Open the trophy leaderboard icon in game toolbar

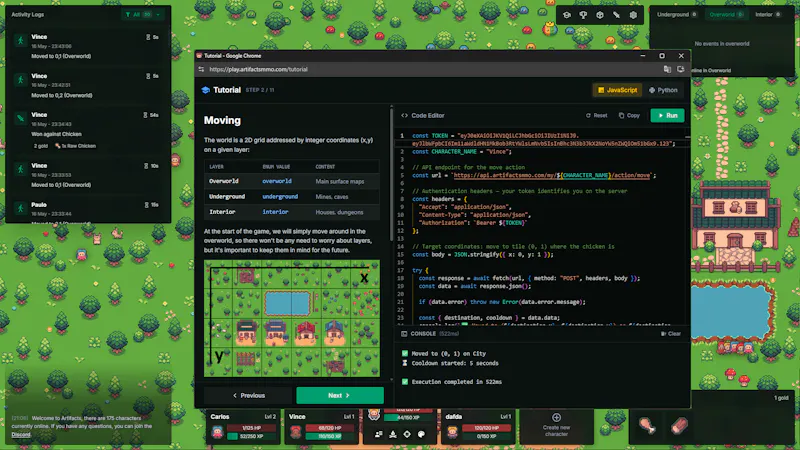pos(583,15)
